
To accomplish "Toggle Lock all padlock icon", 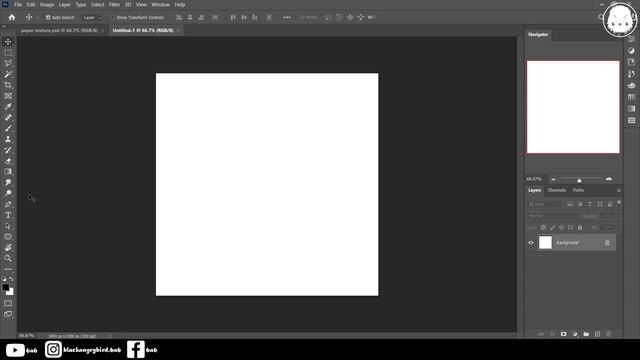I will (x=580, y=228).
